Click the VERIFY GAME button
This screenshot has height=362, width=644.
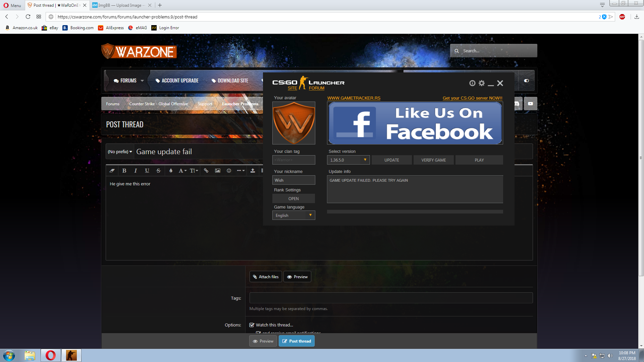[434, 160]
